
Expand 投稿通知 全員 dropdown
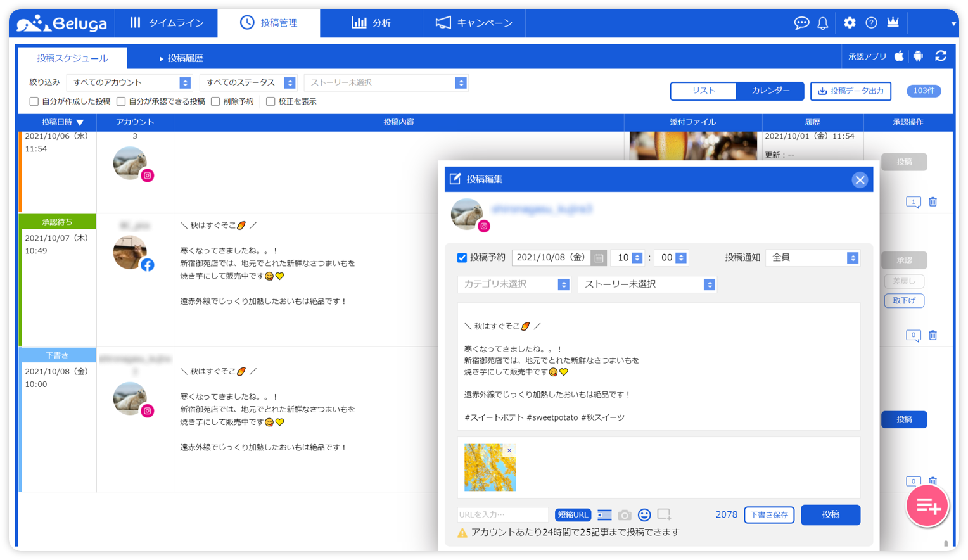coord(813,258)
